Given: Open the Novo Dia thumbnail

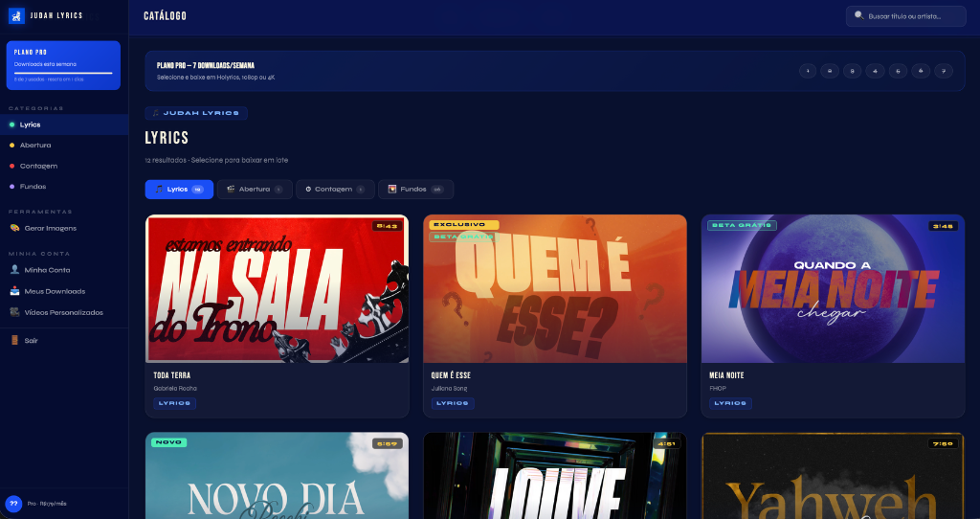Looking at the screenshot, I should (x=277, y=476).
